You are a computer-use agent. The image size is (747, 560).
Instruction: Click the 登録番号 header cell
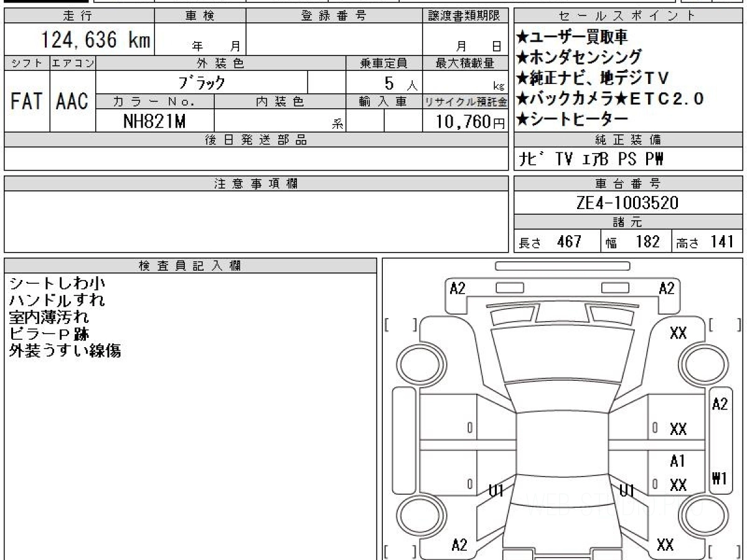(x=334, y=16)
